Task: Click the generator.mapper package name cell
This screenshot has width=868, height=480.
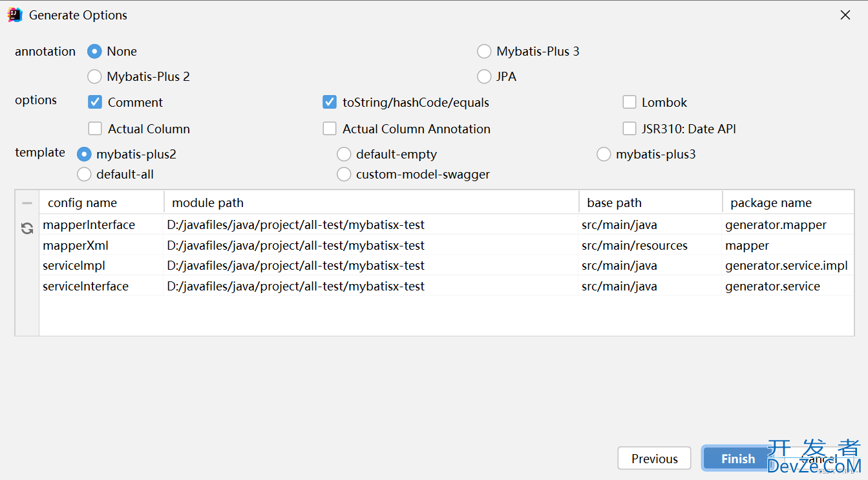Action: tap(788, 224)
